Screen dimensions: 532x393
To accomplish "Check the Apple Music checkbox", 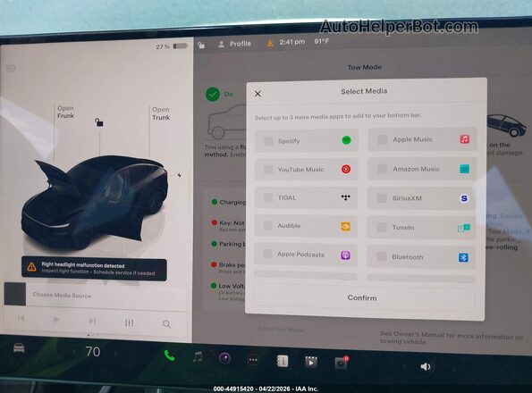I will pyautogui.click(x=383, y=139).
